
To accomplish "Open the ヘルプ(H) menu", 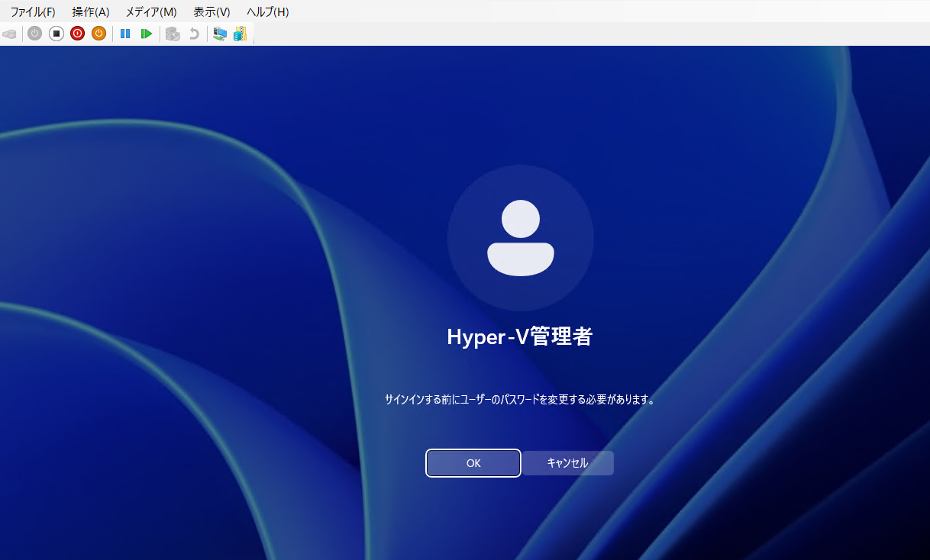I will (x=268, y=12).
